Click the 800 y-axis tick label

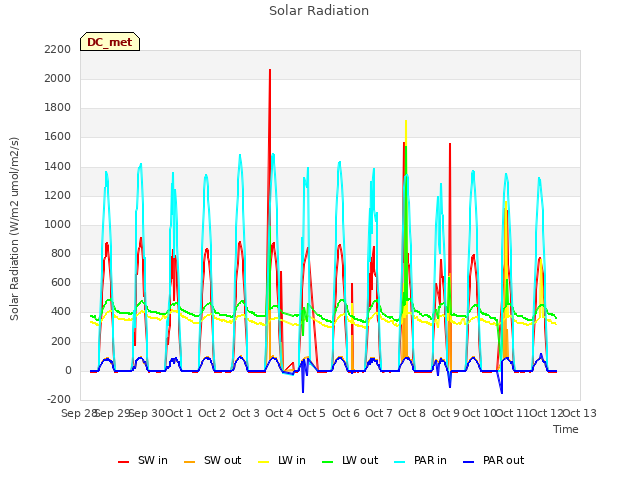click(61, 253)
